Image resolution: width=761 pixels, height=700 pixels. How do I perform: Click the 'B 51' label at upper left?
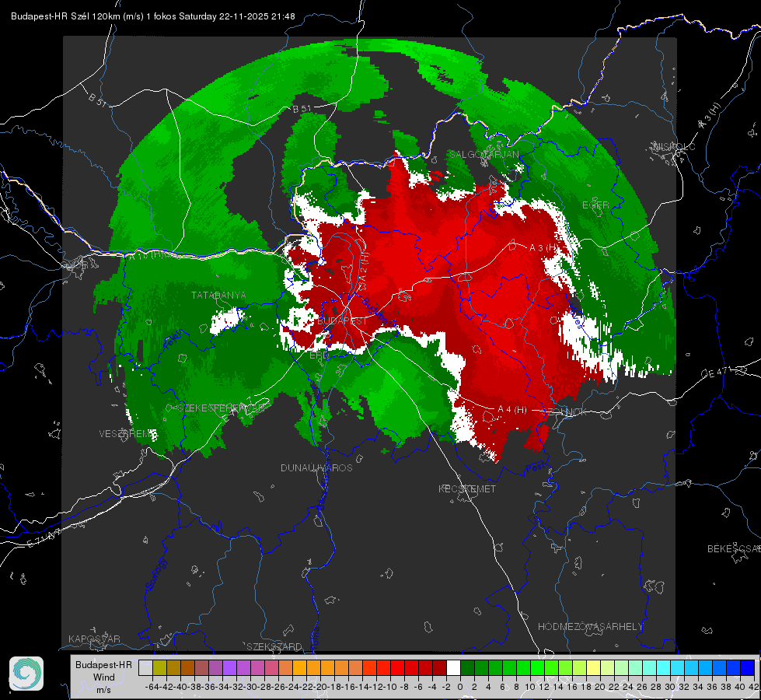(x=97, y=100)
